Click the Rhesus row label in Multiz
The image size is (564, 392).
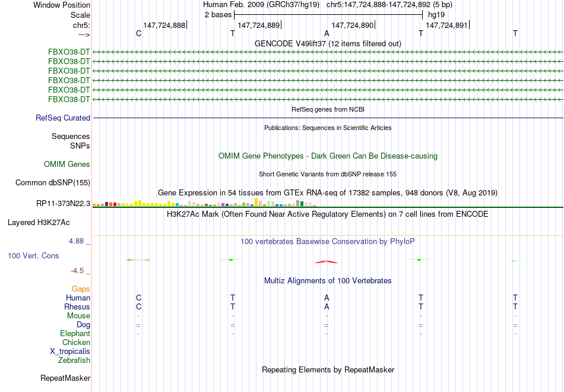click(x=77, y=306)
